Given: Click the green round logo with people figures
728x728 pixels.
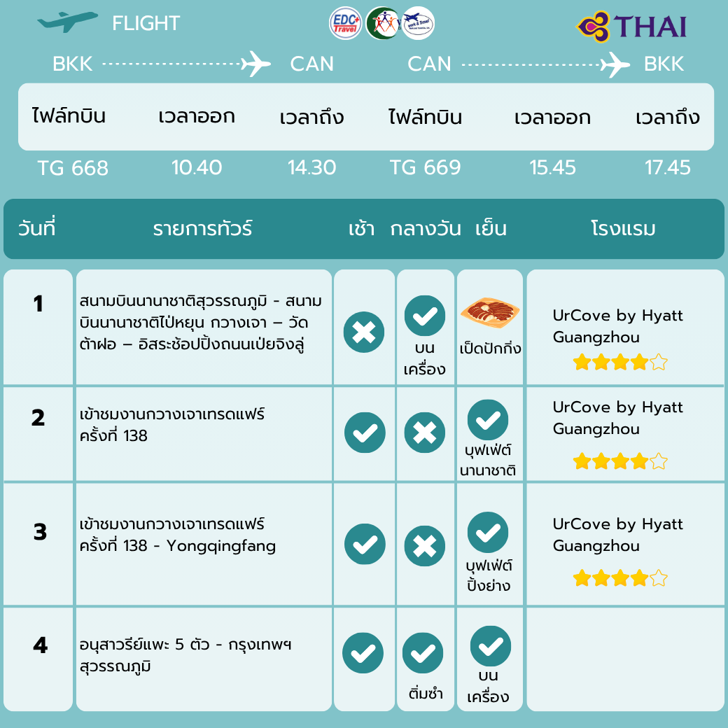Looking at the screenshot, I should click(x=382, y=23).
